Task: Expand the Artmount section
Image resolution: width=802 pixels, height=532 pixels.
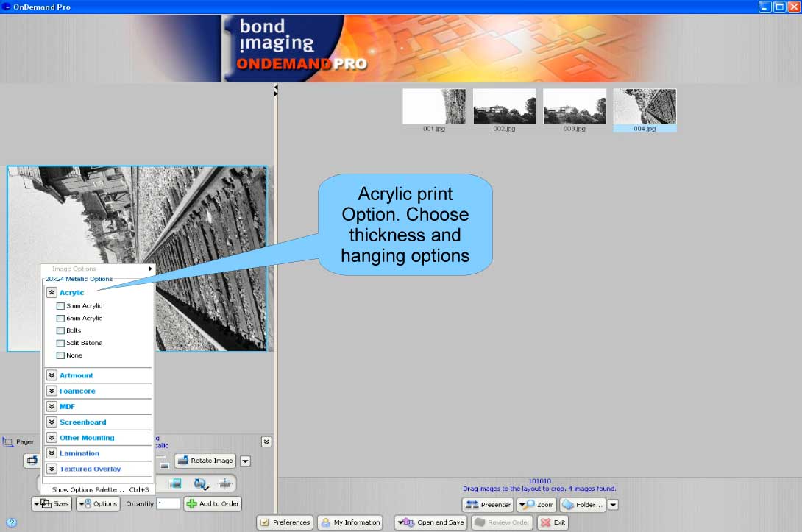Action: pyautogui.click(x=52, y=375)
